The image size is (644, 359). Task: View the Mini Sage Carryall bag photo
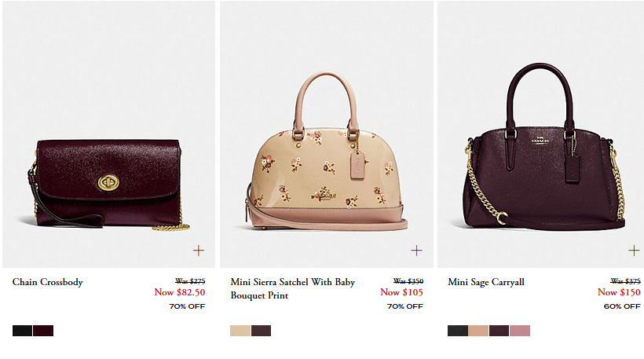540,134
